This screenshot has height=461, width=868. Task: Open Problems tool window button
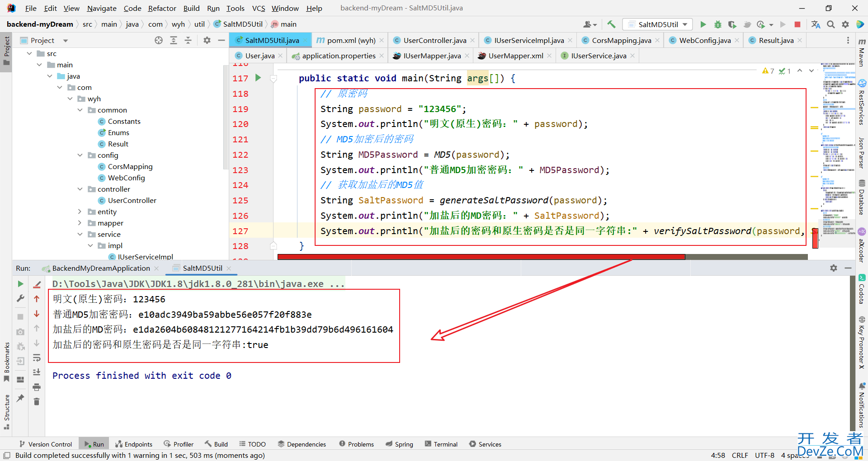tap(357, 444)
